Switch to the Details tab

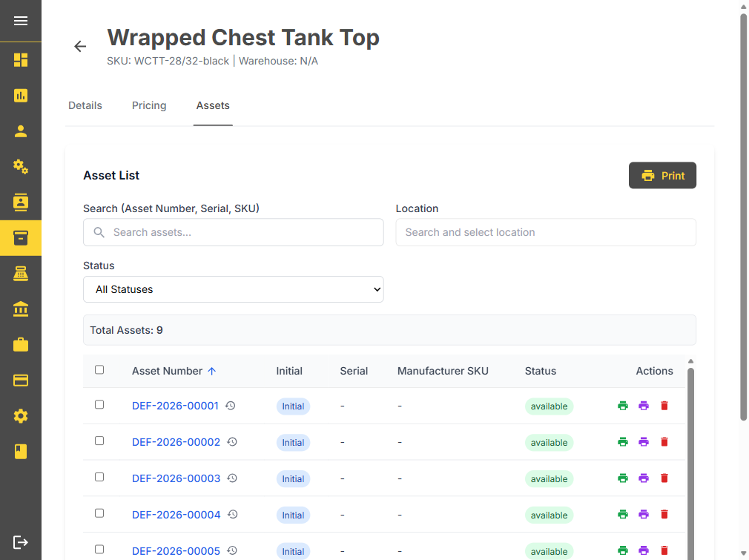coord(85,105)
